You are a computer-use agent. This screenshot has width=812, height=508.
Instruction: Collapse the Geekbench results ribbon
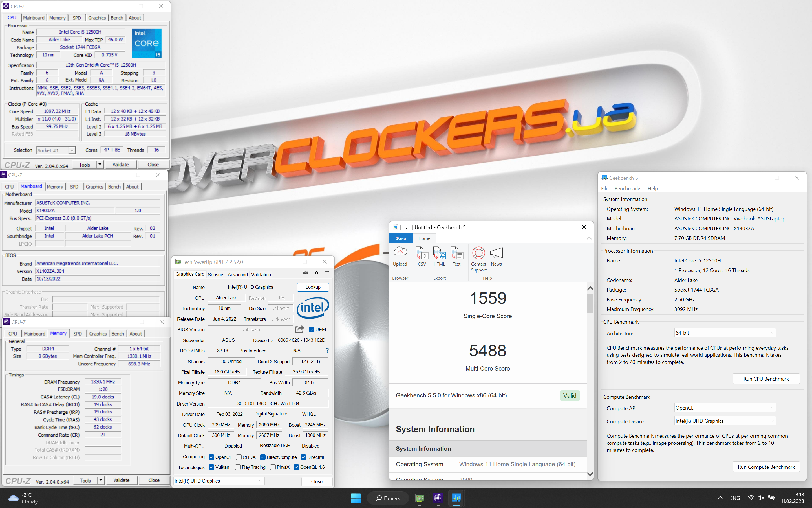589,238
